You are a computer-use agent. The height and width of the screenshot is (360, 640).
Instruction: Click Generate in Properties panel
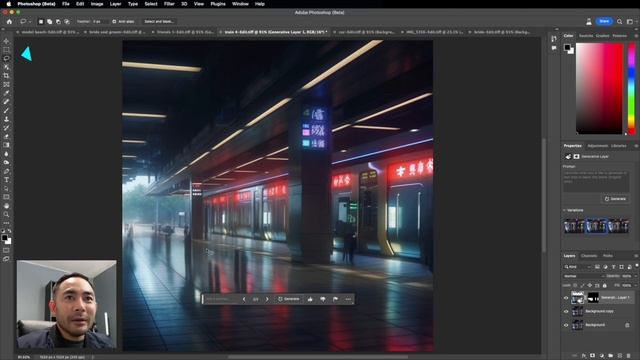point(615,199)
